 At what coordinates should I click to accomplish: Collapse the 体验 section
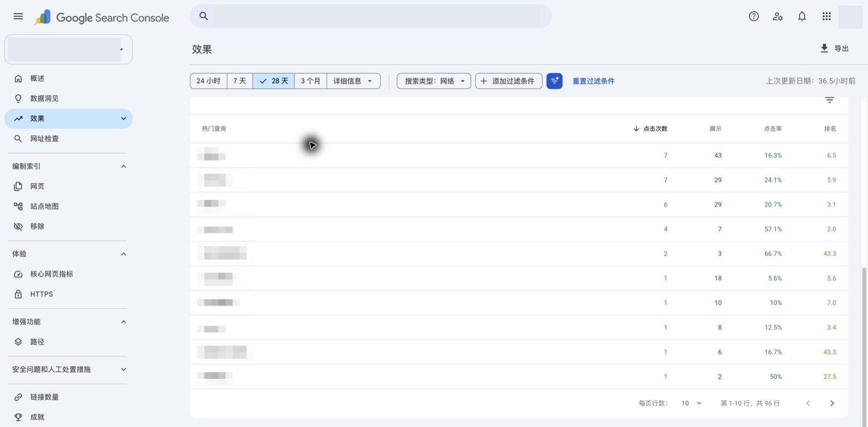pyautogui.click(x=124, y=254)
